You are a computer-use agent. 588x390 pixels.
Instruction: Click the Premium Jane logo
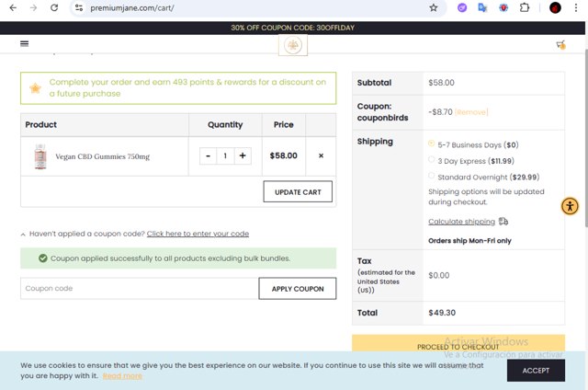(x=293, y=45)
